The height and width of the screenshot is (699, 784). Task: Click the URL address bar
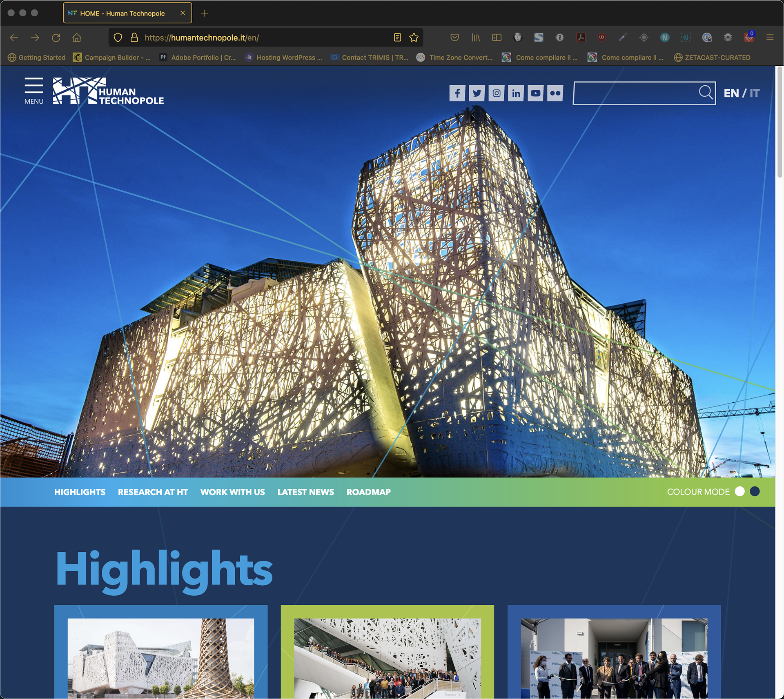coord(265,38)
